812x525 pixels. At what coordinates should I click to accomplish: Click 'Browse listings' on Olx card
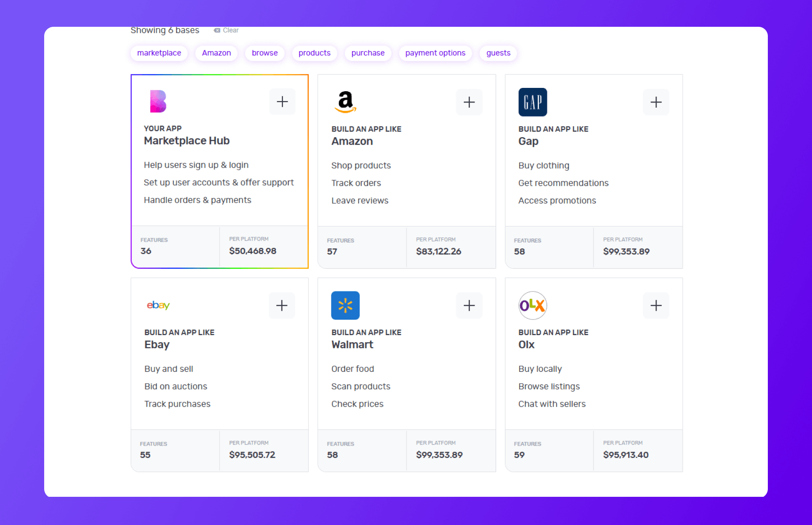[x=549, y=386]
